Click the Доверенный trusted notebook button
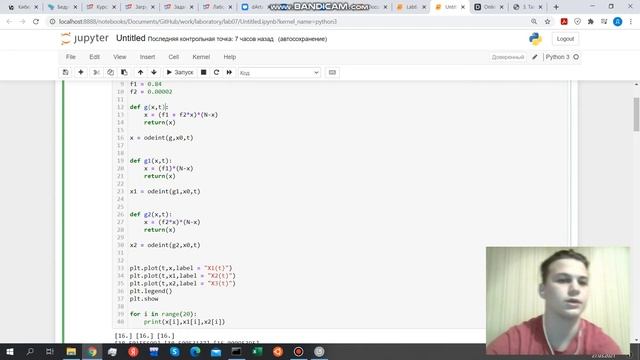The image size is (640, 360). 508,57
